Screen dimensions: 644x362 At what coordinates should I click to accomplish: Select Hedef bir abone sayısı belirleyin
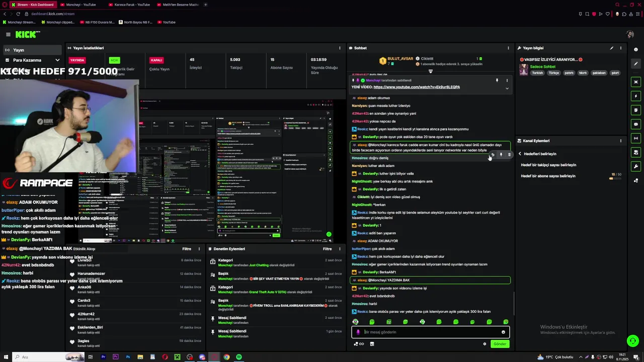coord(548,176)
